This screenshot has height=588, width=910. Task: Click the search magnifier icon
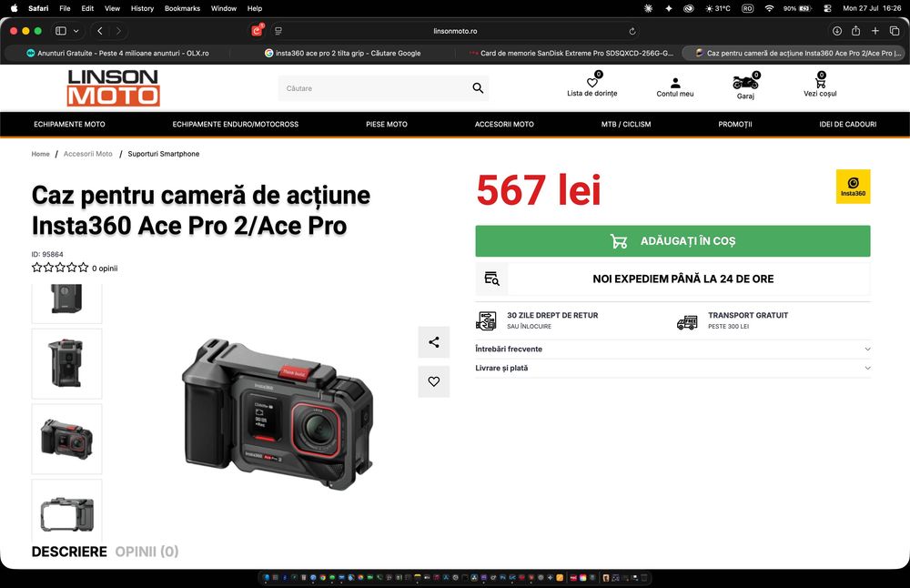click(478, 87)
